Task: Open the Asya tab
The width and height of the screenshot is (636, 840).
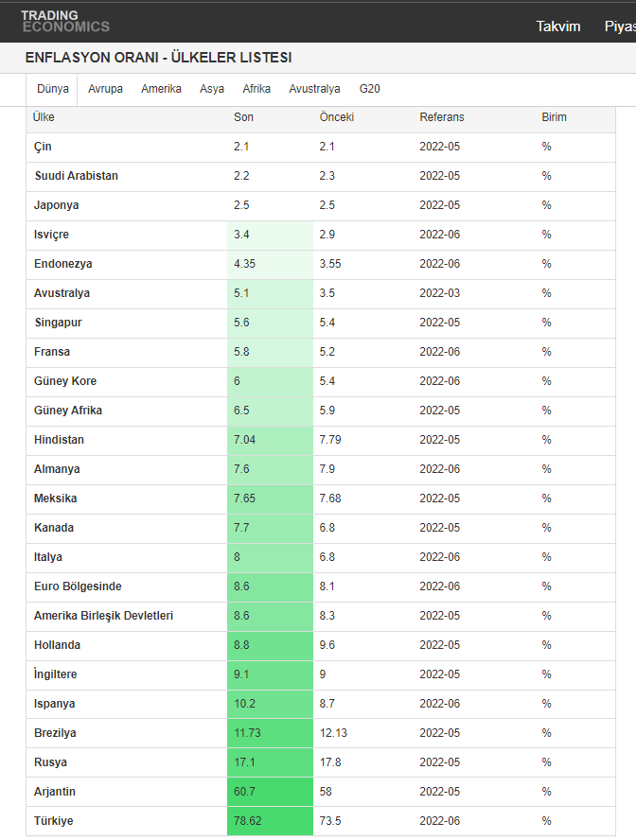Action: click(x=212, y=89)
